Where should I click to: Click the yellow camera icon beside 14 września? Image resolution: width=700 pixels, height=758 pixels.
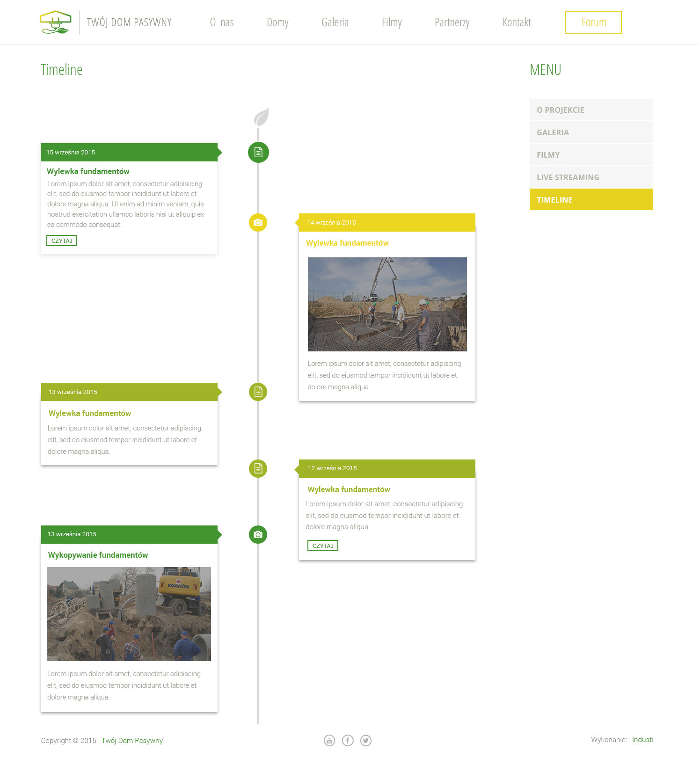click(x=258, y=222)
